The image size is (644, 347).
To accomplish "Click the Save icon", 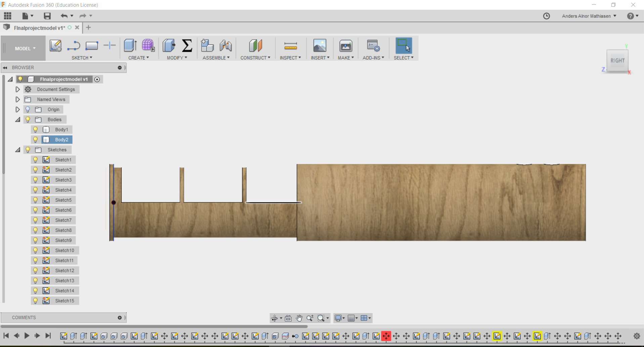I will pyautogui.click(x=47, y=16).
